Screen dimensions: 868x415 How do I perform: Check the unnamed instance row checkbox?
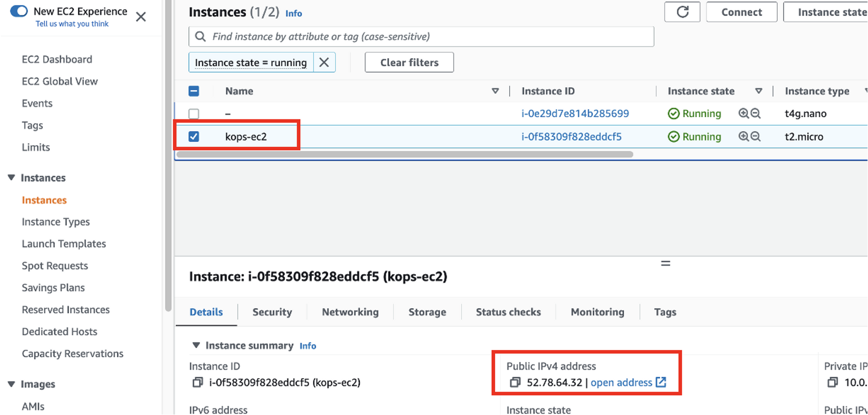pos(194,114)
